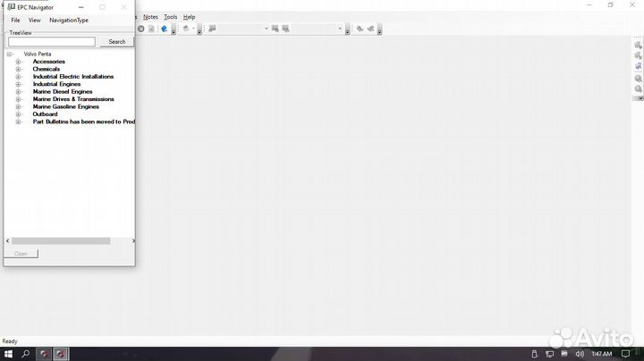
Task: Click the upper magnifier icon on right toolbar
Action: [x=638, y=78]
